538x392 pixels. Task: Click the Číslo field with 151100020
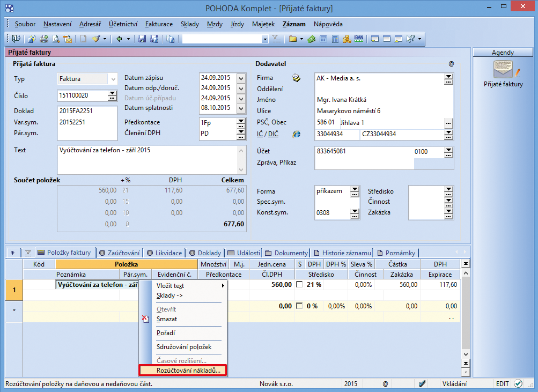point(83,95)
